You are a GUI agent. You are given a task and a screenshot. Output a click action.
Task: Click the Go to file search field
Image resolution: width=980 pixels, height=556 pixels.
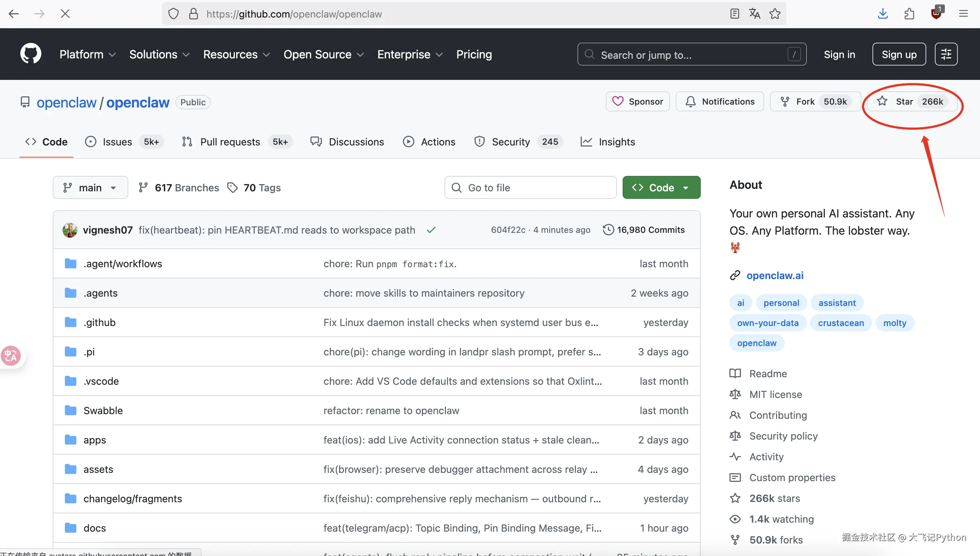pyautogui.click(x=530, y=187)
